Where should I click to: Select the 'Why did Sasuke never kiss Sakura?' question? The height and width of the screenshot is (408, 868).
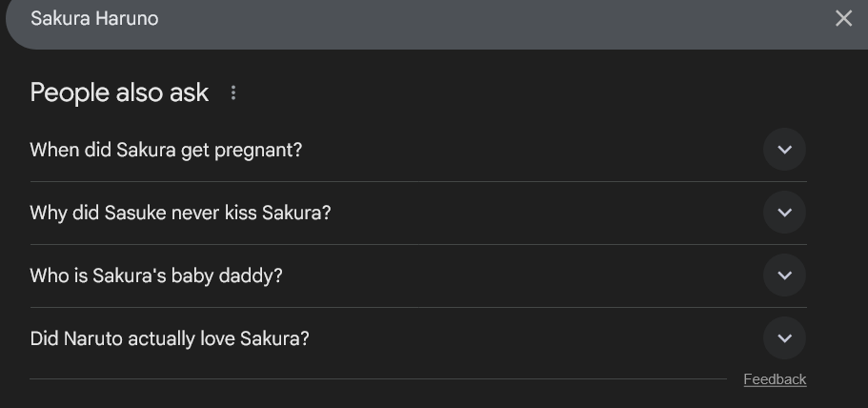(180, 213)
